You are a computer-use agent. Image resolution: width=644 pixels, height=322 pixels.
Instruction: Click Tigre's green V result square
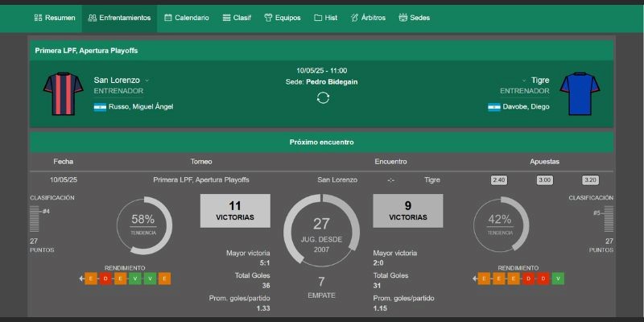point(558,279)
